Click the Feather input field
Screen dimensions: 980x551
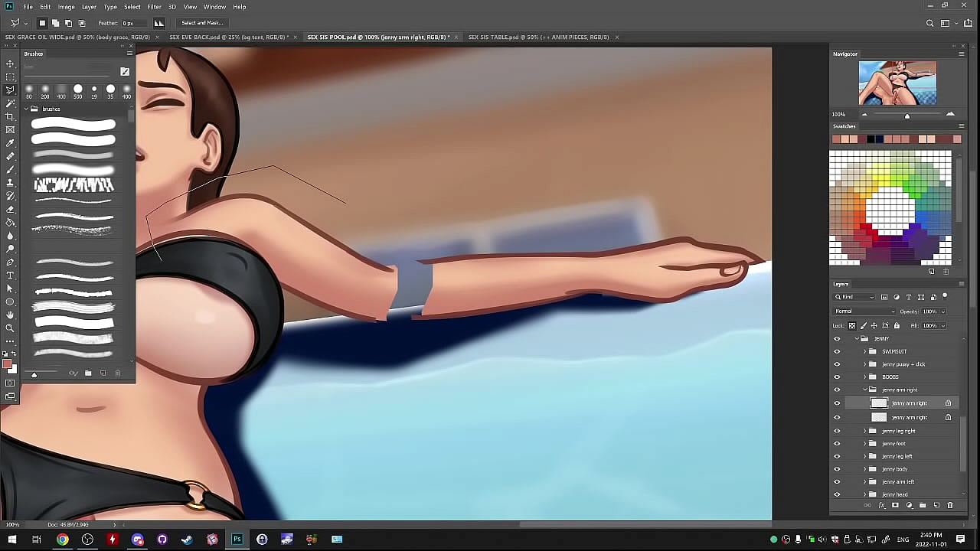coord(132,23)
